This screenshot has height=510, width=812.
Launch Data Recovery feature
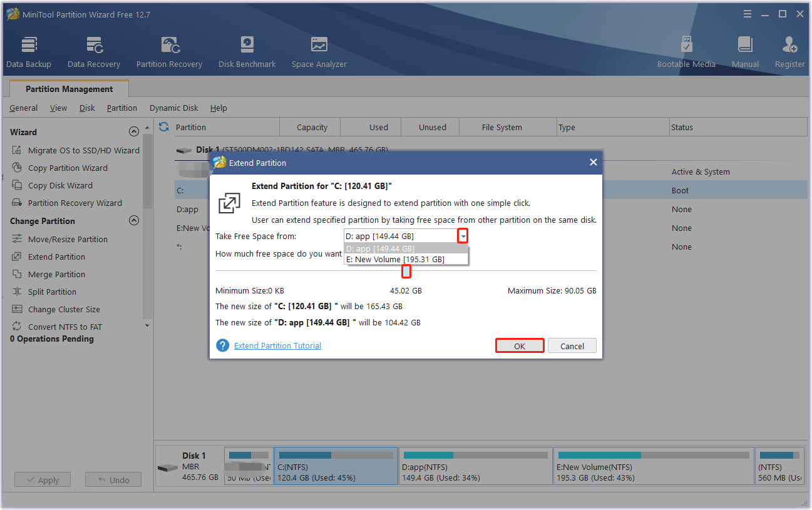click(93, 50)
